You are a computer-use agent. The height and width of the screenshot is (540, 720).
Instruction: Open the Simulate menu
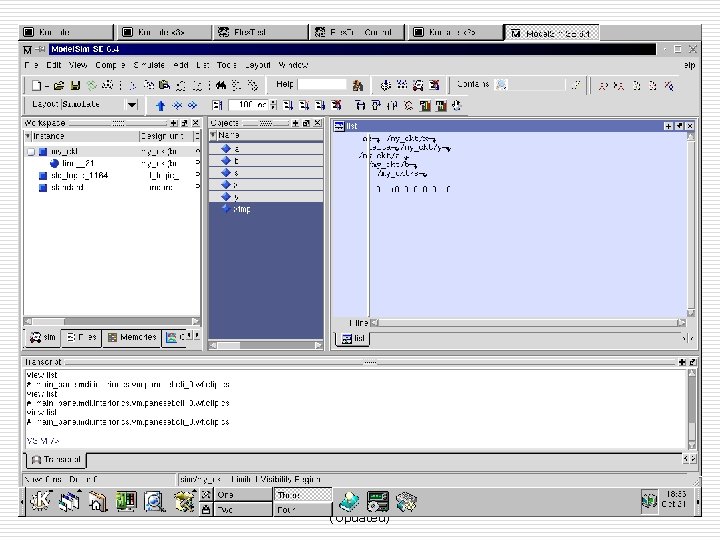coord(149,65)
